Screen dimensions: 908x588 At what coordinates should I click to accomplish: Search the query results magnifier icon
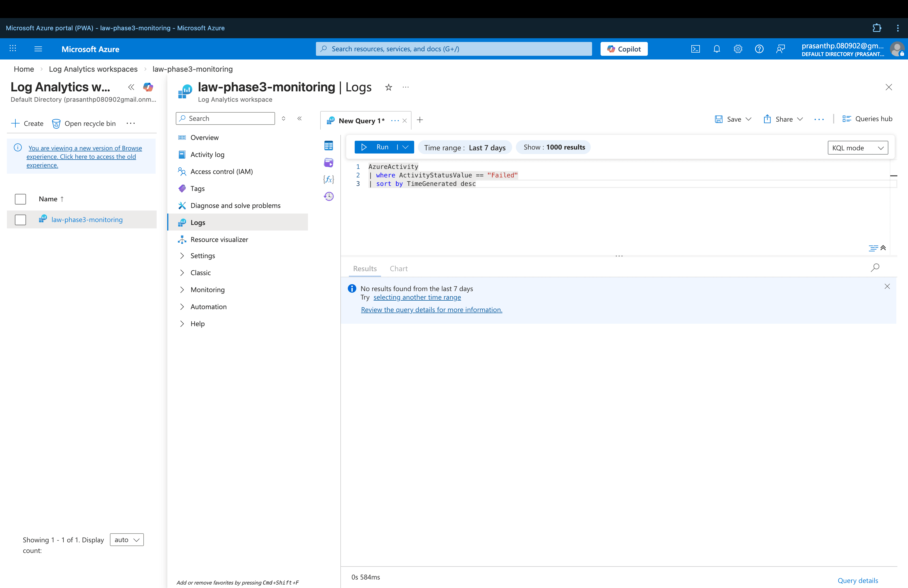[875, 267]
